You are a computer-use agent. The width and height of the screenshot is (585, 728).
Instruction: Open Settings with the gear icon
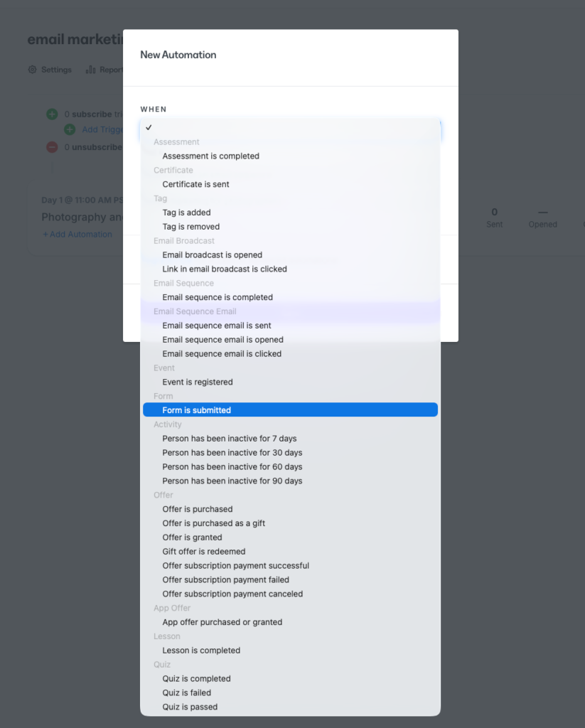pyautogui.click(x=31, y=69)
